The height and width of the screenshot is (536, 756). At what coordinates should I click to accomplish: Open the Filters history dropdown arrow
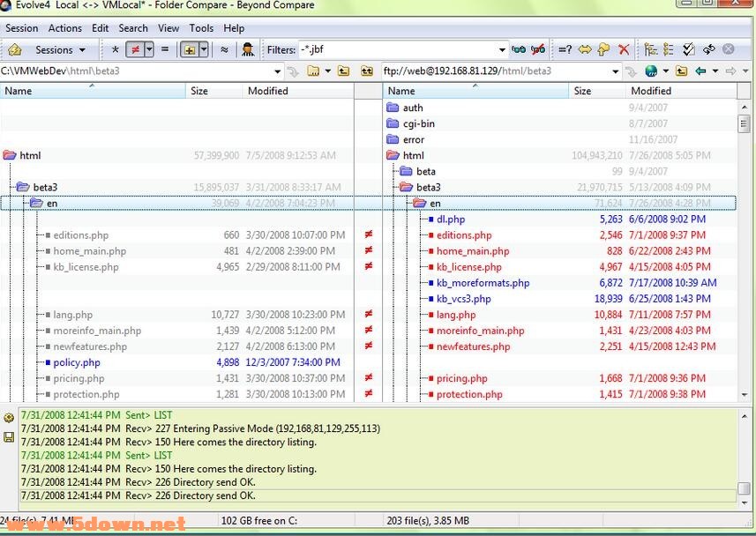tap(502, 49)
